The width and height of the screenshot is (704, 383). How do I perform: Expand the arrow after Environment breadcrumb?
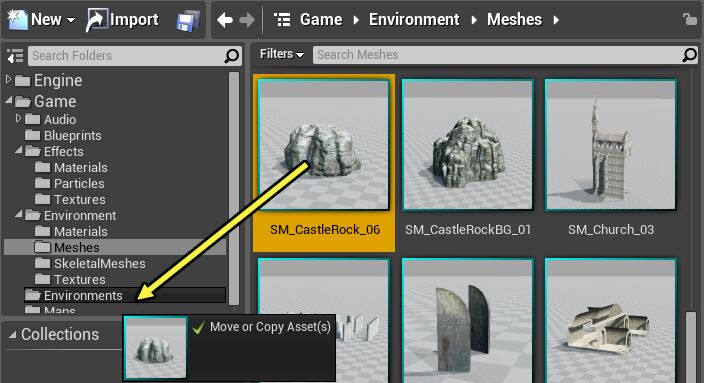[474, 20]
